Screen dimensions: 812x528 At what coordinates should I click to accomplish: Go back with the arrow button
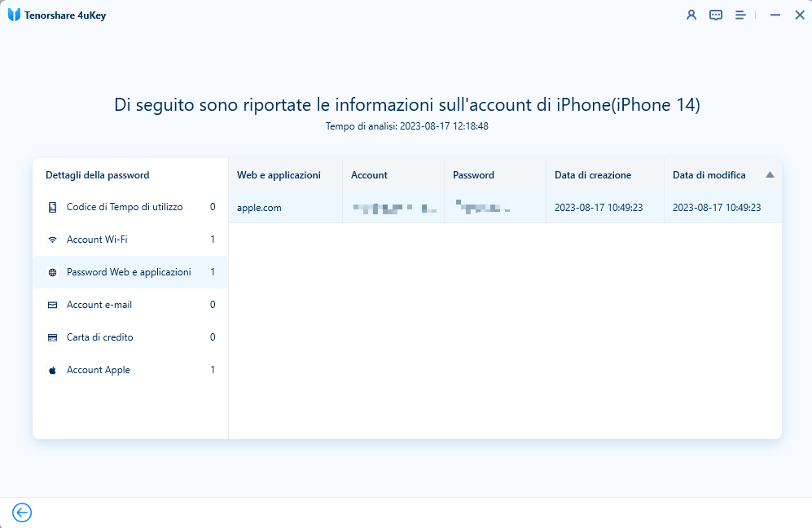pos(22,513)
